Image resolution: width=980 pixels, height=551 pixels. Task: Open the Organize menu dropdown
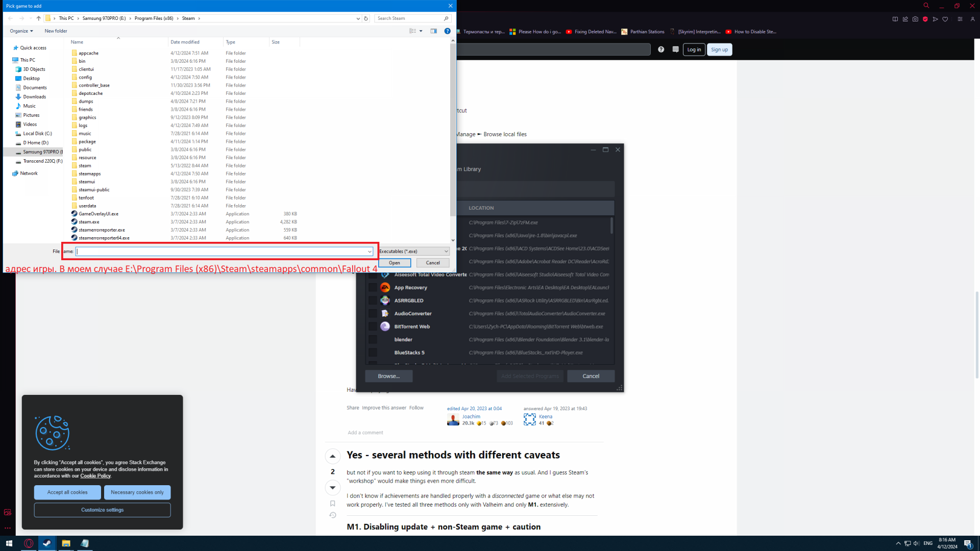point(21,31)
